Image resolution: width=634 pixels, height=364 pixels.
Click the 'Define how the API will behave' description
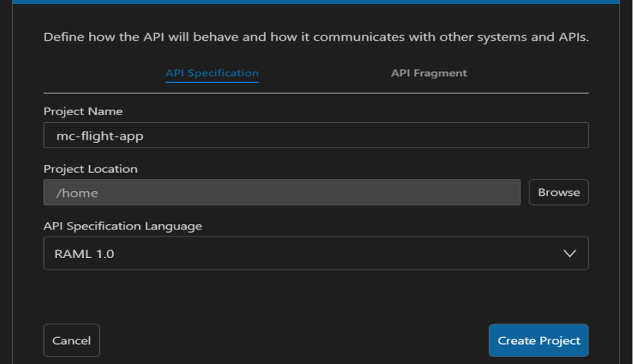316,38
